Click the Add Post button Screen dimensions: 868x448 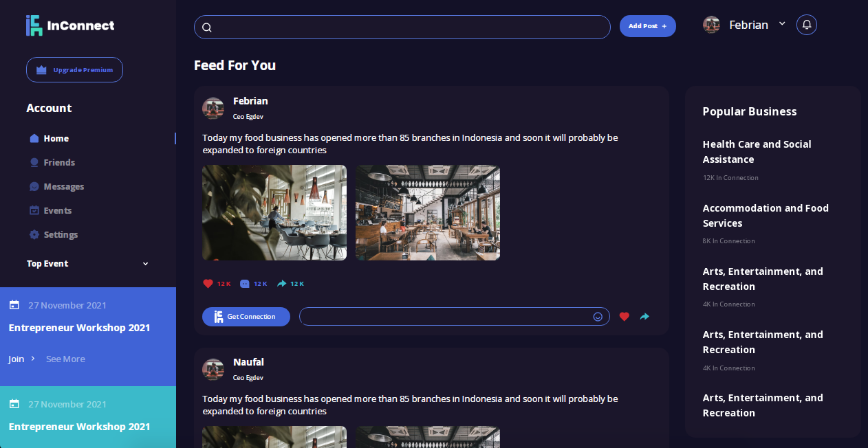coord(648,26)
